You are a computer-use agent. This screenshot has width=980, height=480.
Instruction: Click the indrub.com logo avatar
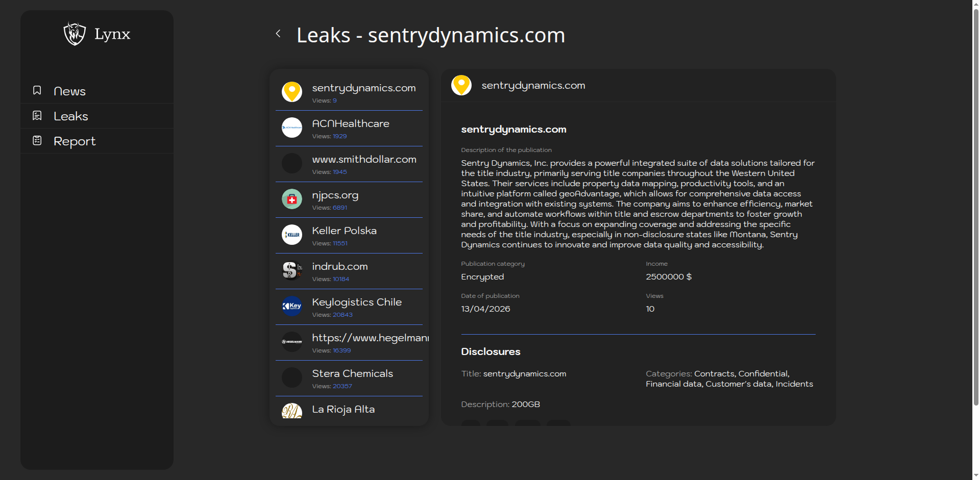[292, 270]
